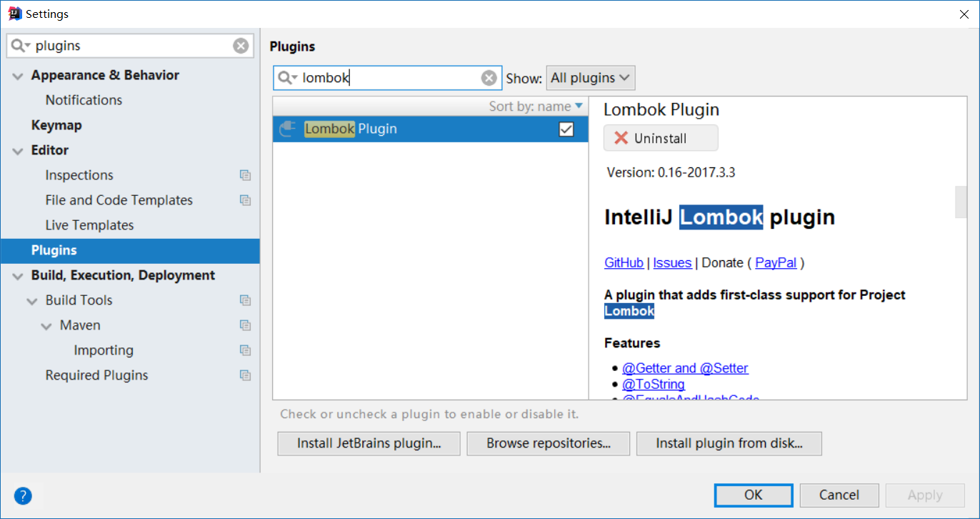Image resolution: width=980 pixels, height=519 pixels.
Task: Click the Uninstall button
Action: tap(660, 138)
